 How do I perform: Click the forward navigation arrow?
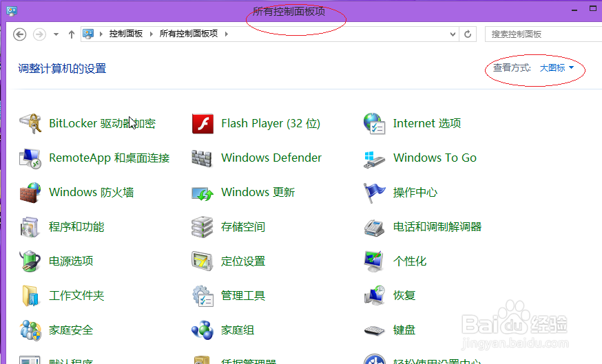coord(39,34)
